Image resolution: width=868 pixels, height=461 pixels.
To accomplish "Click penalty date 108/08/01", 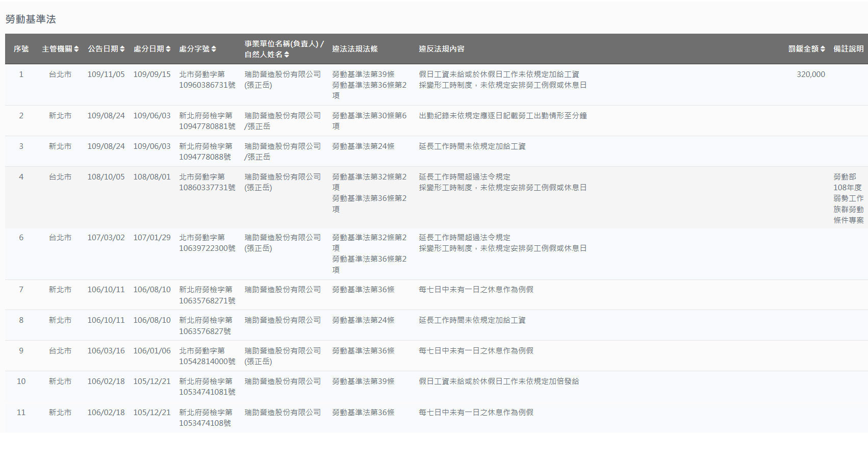I will click(152, 177).
